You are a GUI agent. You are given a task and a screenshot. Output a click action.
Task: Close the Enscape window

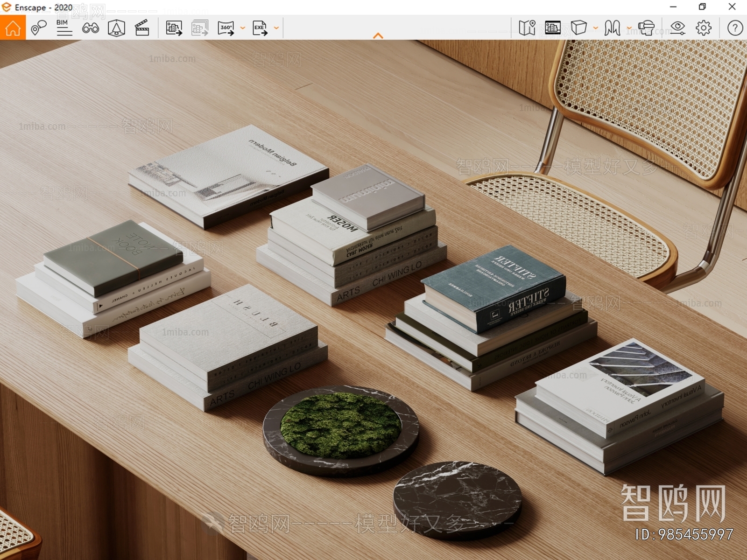[732, 7]
